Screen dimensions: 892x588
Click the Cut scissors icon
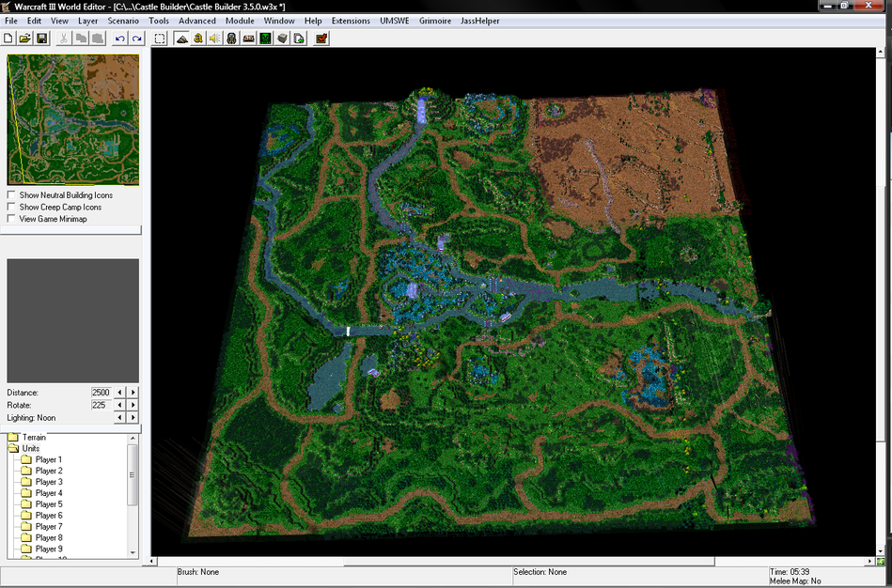64,39
